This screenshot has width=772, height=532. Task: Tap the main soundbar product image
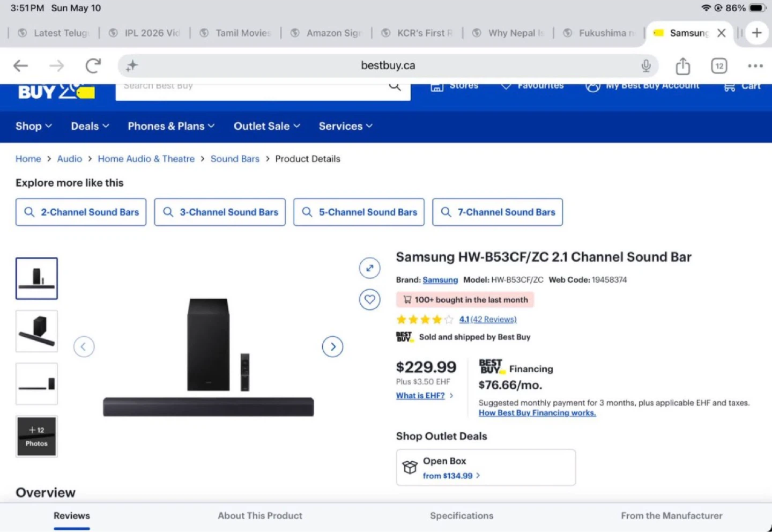click(x=209, y=357)
